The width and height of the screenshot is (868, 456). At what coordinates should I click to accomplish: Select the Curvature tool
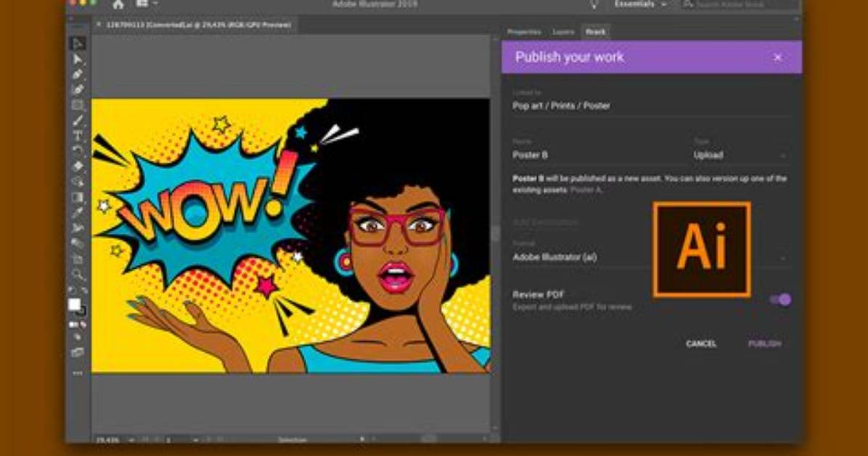[x=78, y=90]
